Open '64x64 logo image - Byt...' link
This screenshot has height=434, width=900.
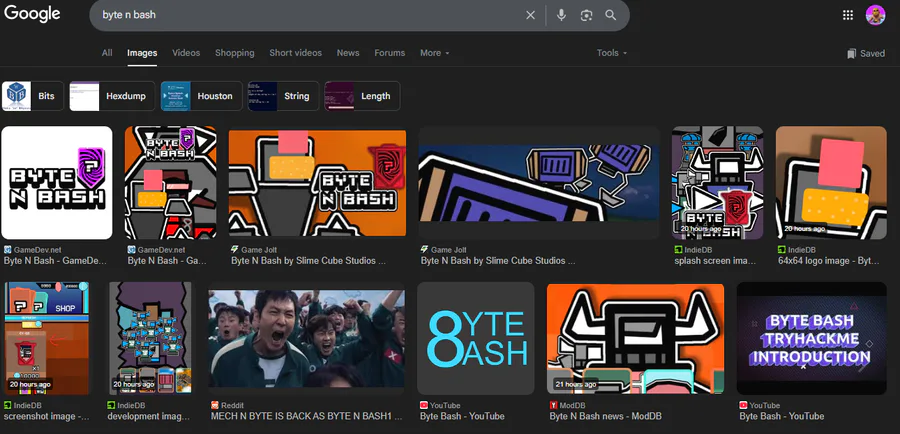828,261
